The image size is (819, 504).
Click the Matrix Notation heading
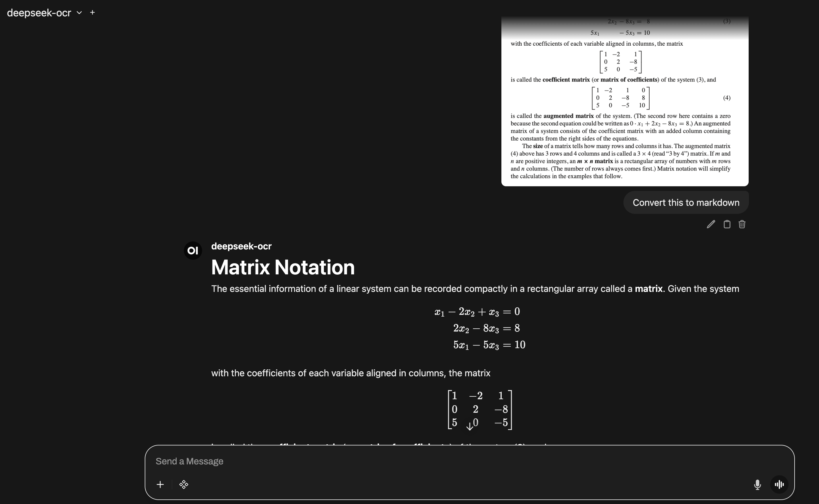pos(283,267)
